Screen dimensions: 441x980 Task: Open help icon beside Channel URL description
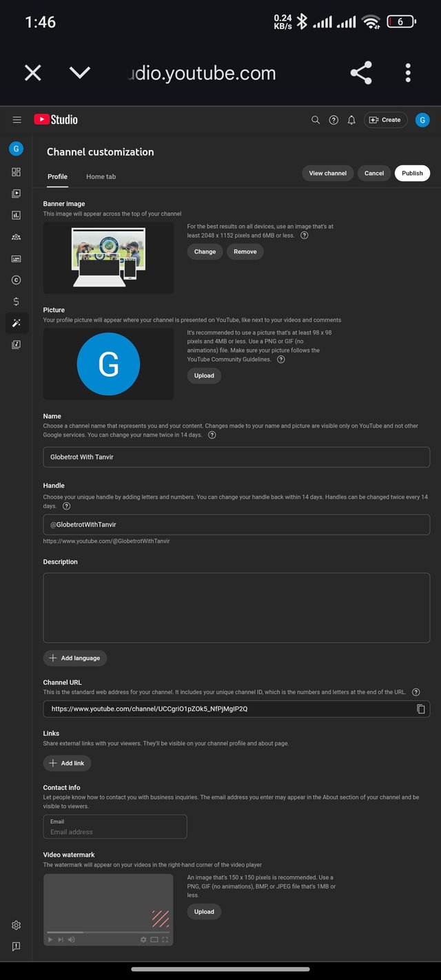416,692
